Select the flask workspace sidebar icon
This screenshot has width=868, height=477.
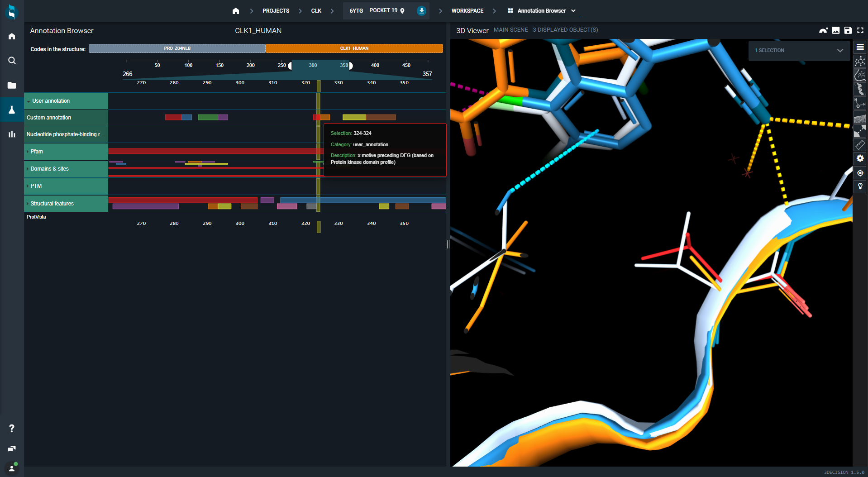(x=12, y=110)
